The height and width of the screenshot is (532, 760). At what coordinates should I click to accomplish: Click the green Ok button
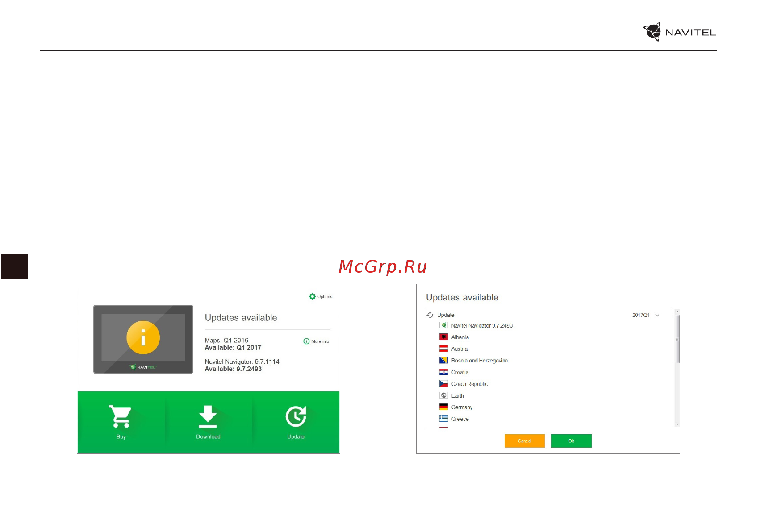[x=572, y=441]
